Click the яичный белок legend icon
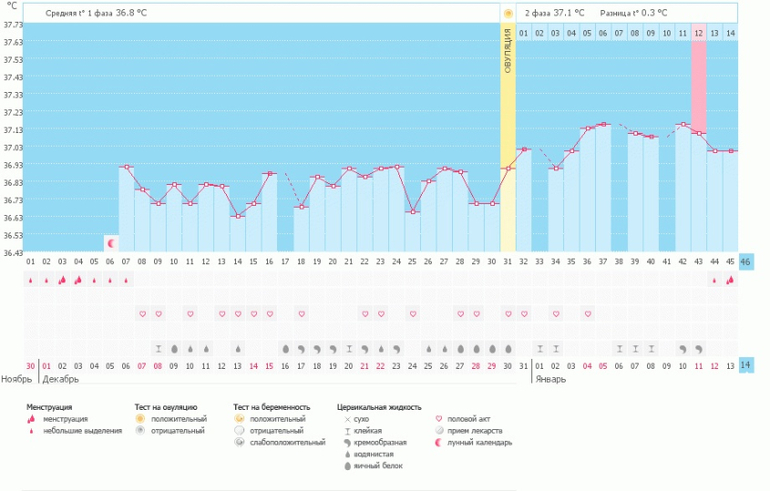The image size is (770, 491). [x=348, y=466]
